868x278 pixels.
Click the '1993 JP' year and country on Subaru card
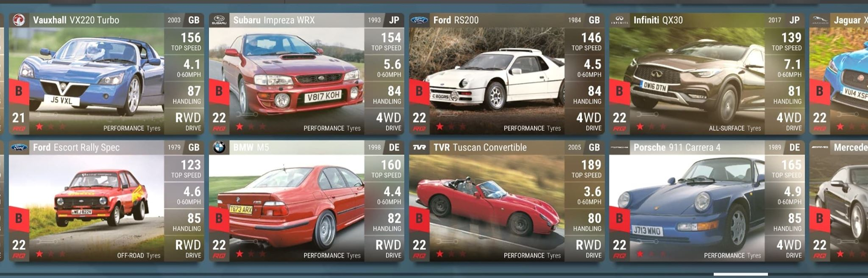click(x=384, y=20)
